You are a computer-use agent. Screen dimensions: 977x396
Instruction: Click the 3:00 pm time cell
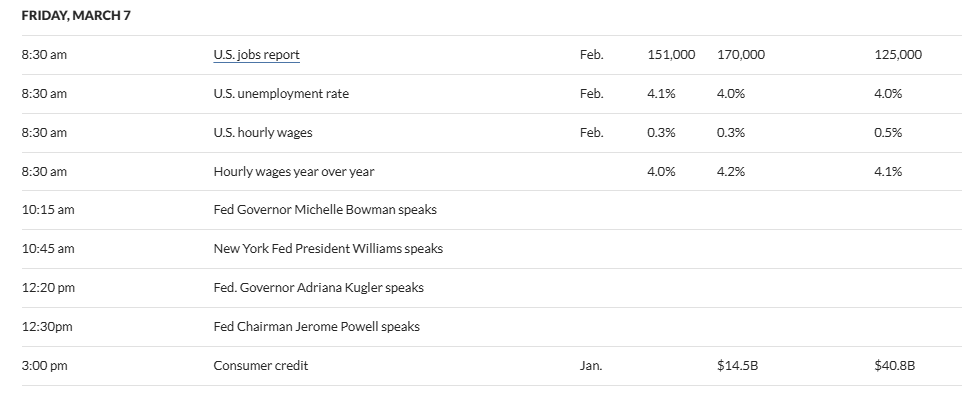tap(44, 365)
